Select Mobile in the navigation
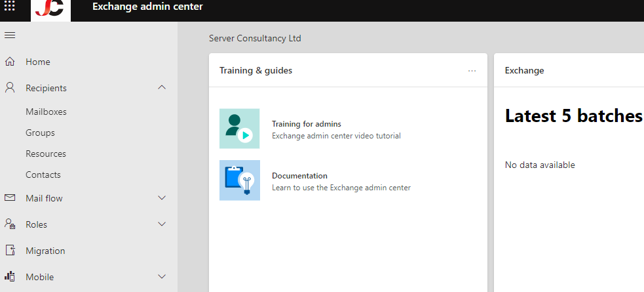The width and height of the screenshot is (644, 292). pyautogui.click(x=39, y=277)
